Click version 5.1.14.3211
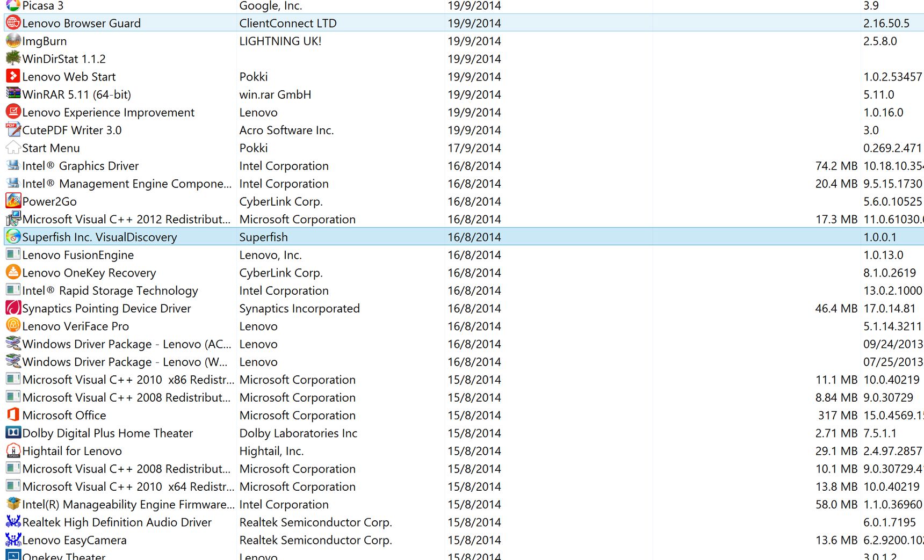 point(893,326)
